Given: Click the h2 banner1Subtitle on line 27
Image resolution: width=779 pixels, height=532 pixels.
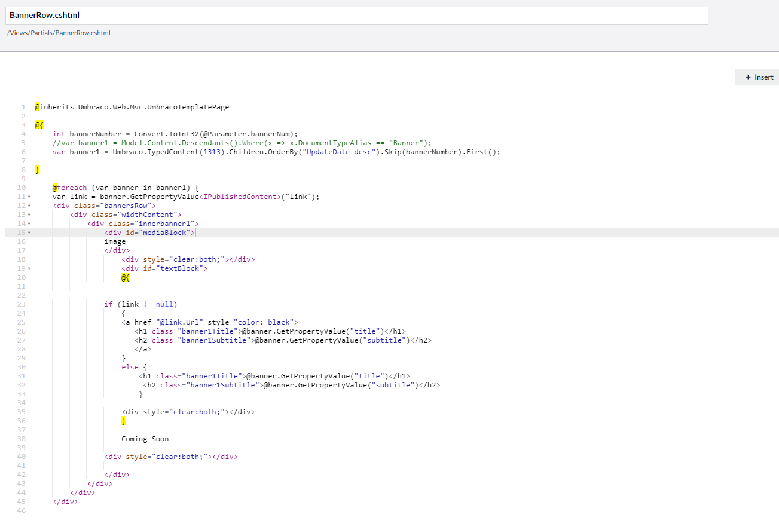Looking at the screenshot, I should point(283,340).
